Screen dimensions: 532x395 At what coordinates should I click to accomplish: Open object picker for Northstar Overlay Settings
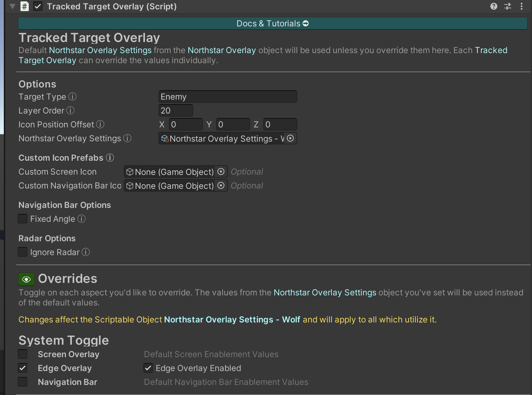coord(291,138)
